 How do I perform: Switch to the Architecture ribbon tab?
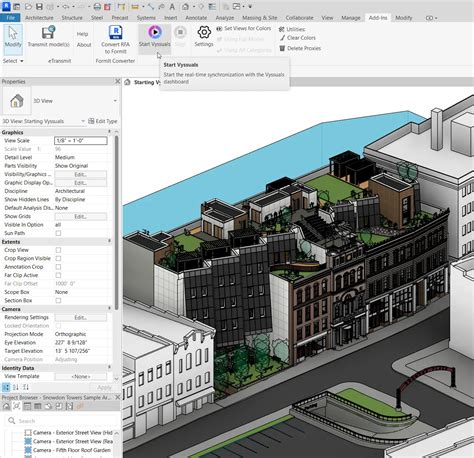tap(39, 18)
